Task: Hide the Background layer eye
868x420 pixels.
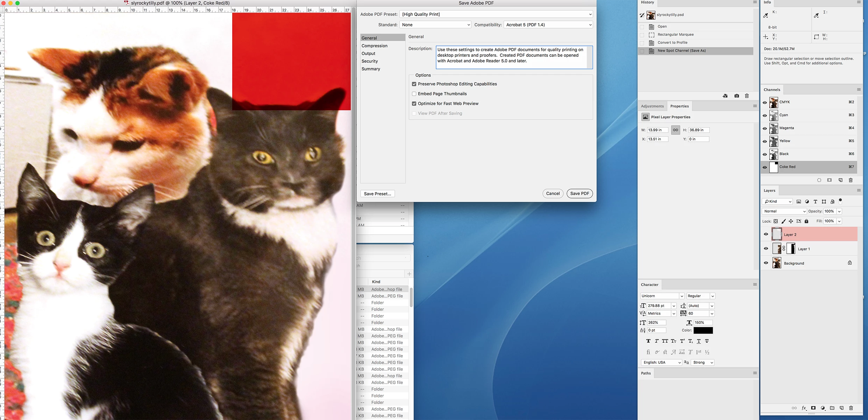Action: 766,263
